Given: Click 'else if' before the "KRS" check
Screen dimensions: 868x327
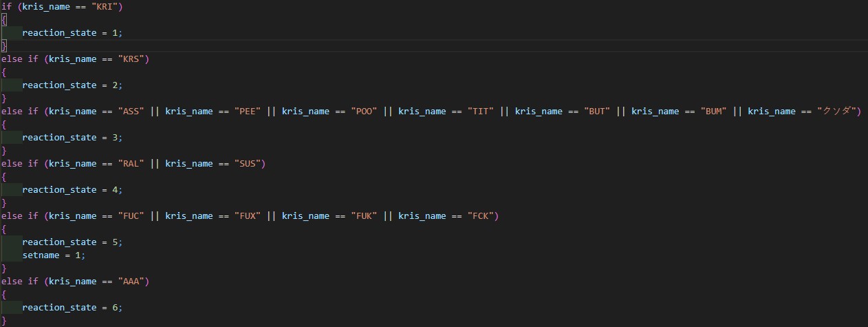Looking at the screenshot, I should 20,59.
